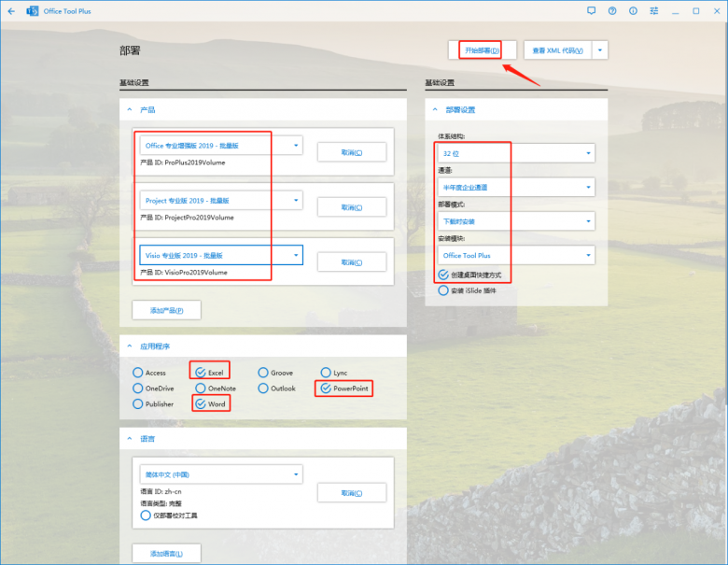
Task: Click the 开始部署(D) button
Action: [482, 50]
